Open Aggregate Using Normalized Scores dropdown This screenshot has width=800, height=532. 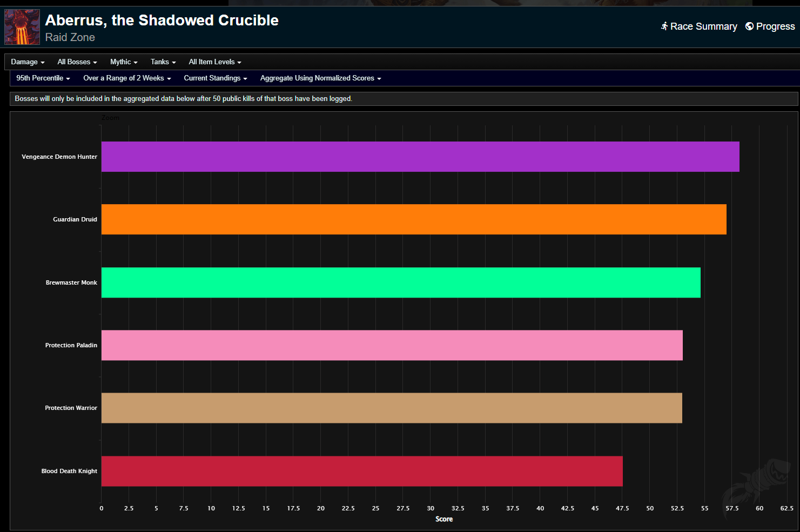tap(321, 78)
